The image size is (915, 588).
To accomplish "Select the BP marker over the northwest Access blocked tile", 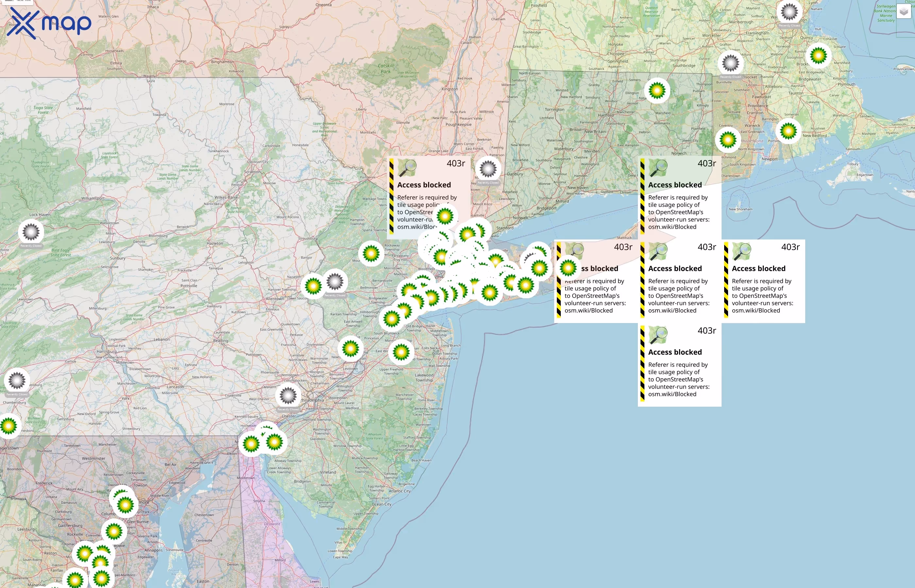I will [x=445, y=217].
